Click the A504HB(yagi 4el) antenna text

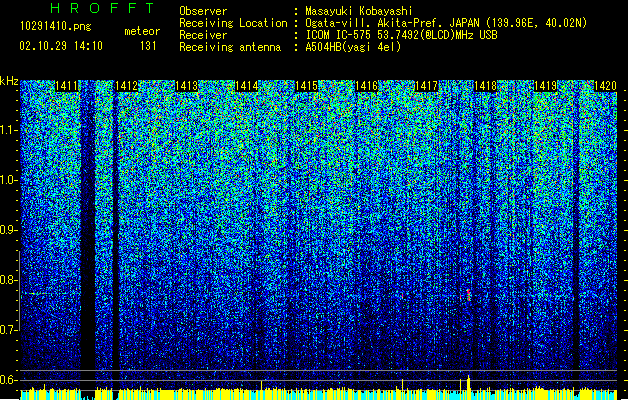click(x=353, y=47)
